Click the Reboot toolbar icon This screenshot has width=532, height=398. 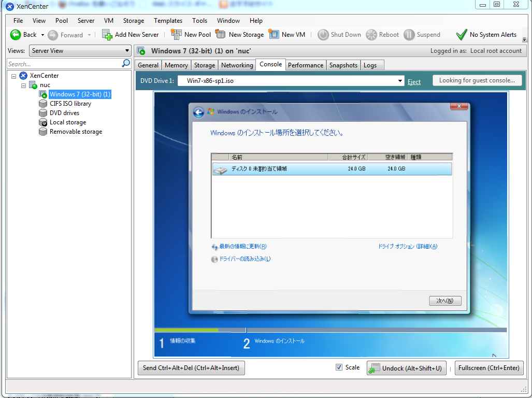point(371,35)
